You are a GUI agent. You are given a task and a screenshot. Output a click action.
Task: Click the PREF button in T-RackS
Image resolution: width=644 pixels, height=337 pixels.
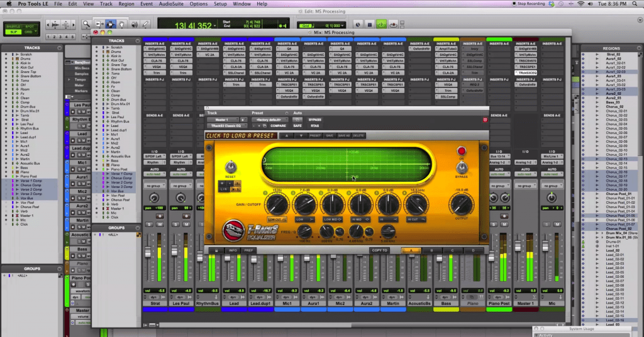(x=248, y=250)
